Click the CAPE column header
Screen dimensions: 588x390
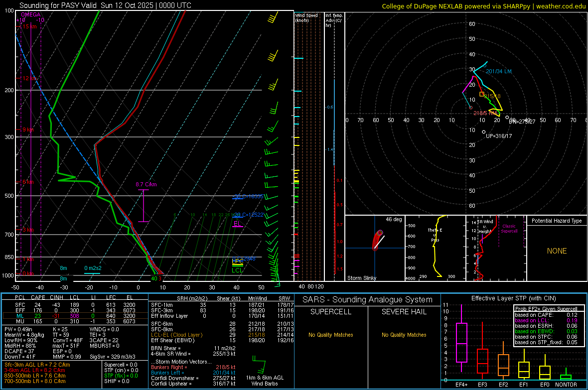38,297
